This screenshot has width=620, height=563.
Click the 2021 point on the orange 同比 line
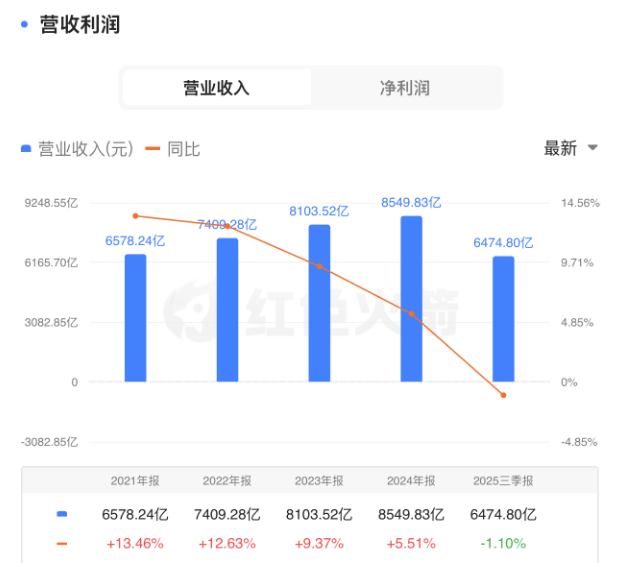(x=136, y=216)
